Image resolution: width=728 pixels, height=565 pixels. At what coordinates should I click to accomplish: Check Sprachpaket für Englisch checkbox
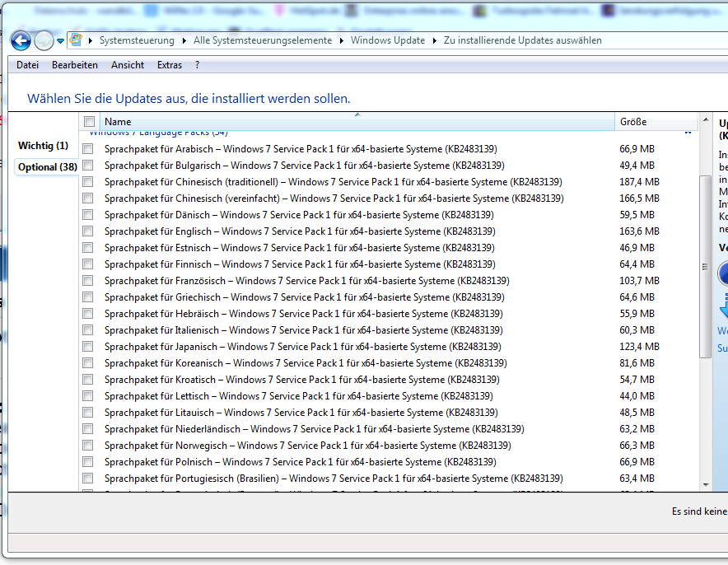(88, 231)
